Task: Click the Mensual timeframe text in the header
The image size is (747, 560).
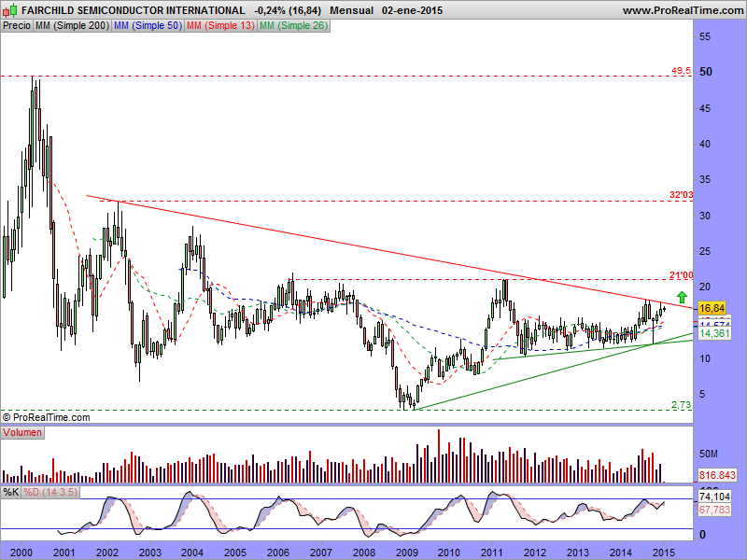Action: click(352, 10)
